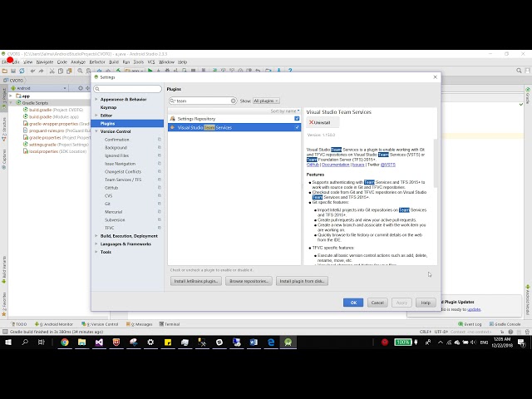The height and width of the screenshot is (399, 532).
Task: Click Search Everywhere magnifier at top right
Action: point(519,71)
